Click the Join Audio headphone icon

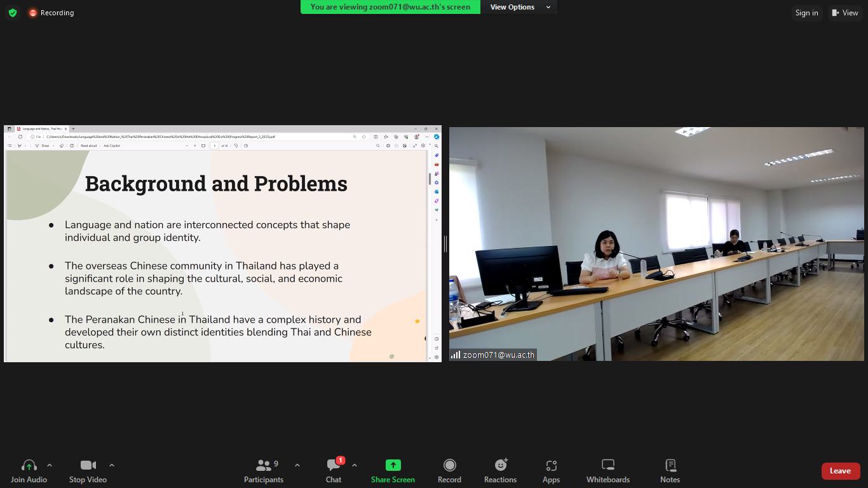click(29, 466)
